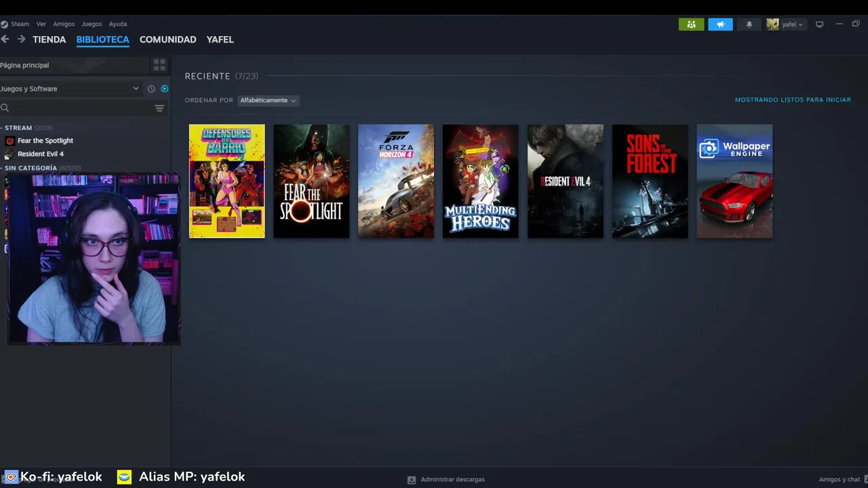Viewport: 868px width, 488px height.
Task: Open the Juegos y Software dropdown
Action: [70, 89]
